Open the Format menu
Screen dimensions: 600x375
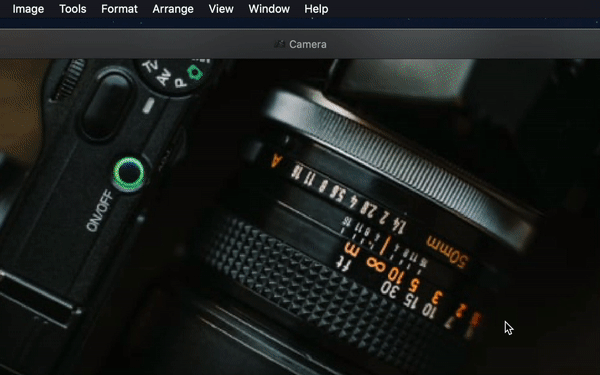click(119, 9)
